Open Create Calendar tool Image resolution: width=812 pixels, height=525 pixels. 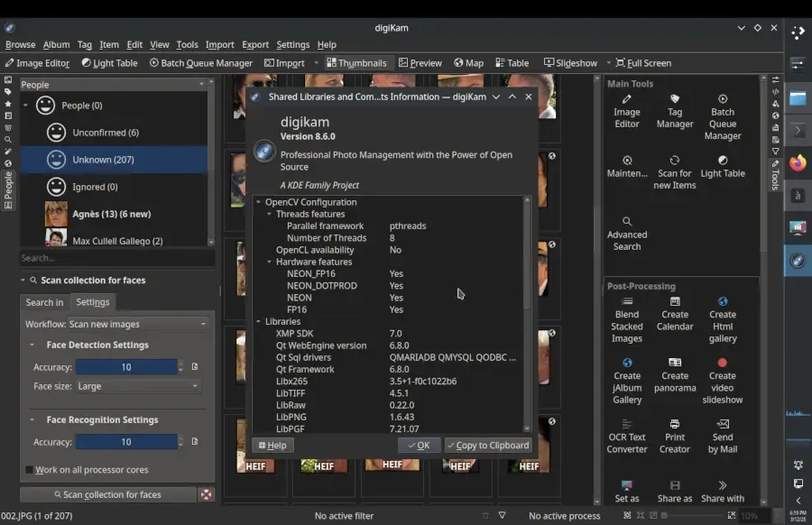[675, 314]
